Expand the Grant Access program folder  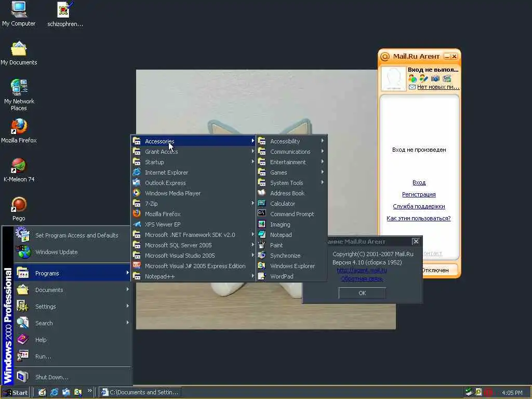[193, 152]
